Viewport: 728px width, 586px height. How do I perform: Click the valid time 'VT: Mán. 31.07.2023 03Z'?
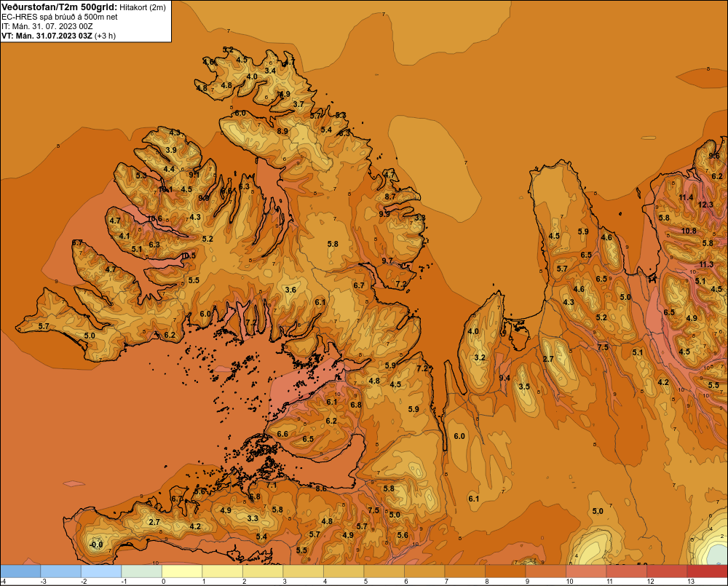(47, 36)
